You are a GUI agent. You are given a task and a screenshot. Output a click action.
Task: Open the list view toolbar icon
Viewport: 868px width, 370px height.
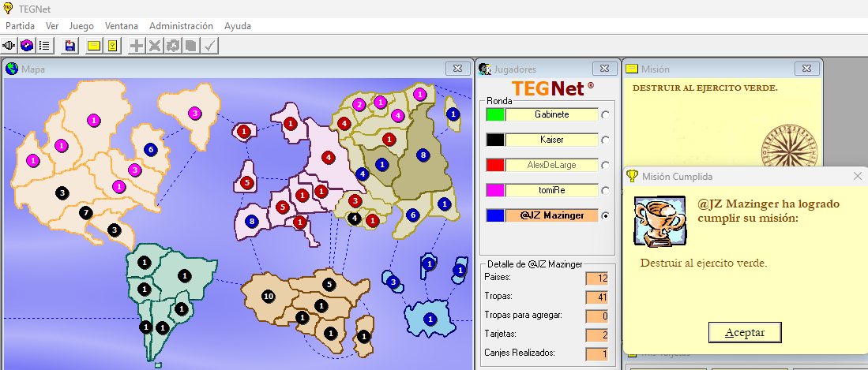43,45
